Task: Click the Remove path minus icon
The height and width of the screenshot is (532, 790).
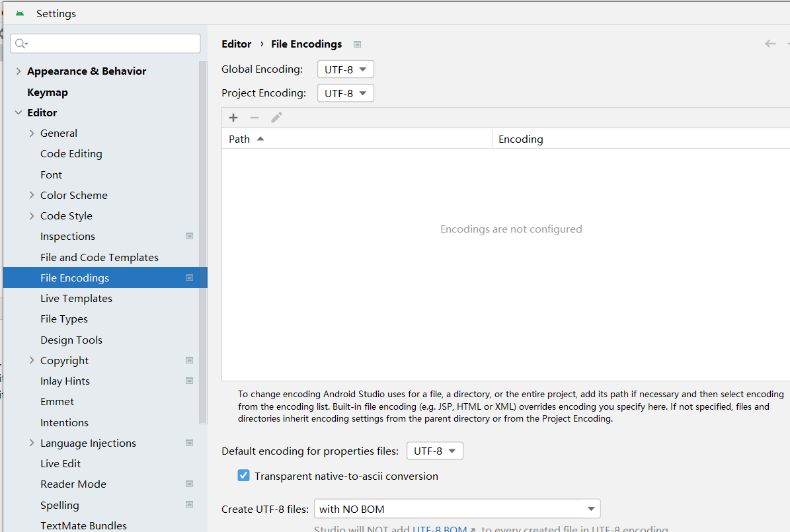Action: (255, 118)
